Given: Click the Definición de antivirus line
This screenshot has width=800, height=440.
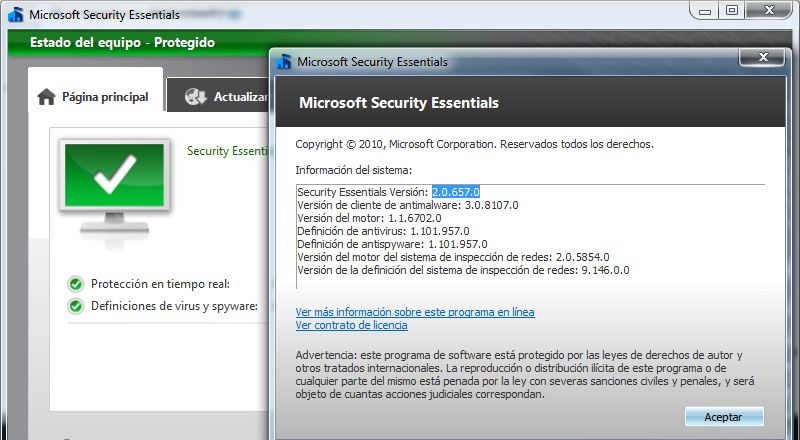Looking at the screenshot, I should [x=383, y=231].
